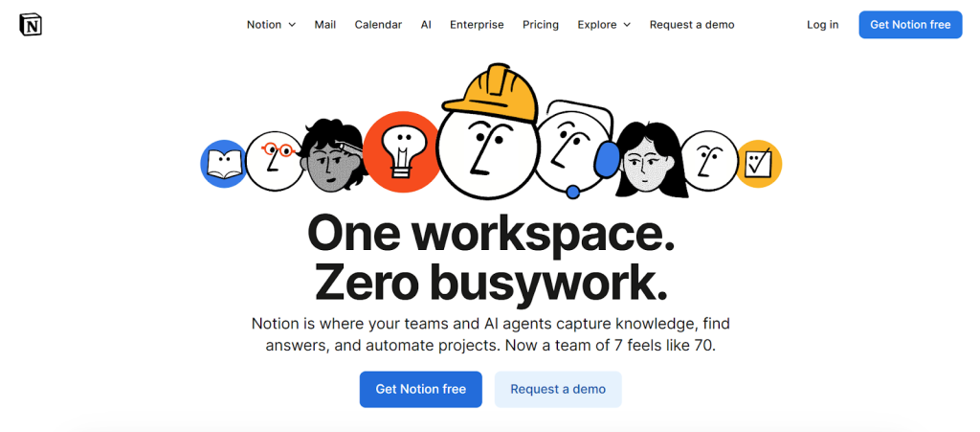The width and height of the screenshot is (980, 432).
Task: Open the Enterprise nav link
Action: coord(477,25)
